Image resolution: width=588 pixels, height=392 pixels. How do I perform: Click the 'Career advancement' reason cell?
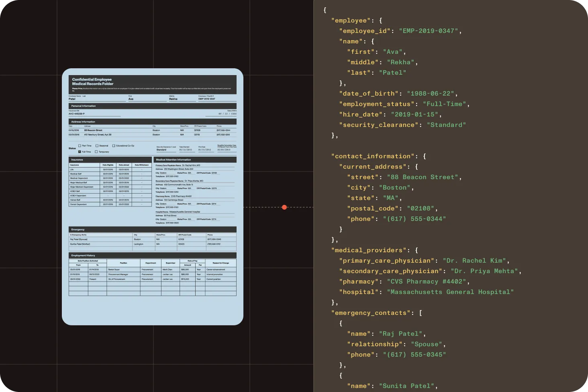pyautogui.click(x=221, y=269)
